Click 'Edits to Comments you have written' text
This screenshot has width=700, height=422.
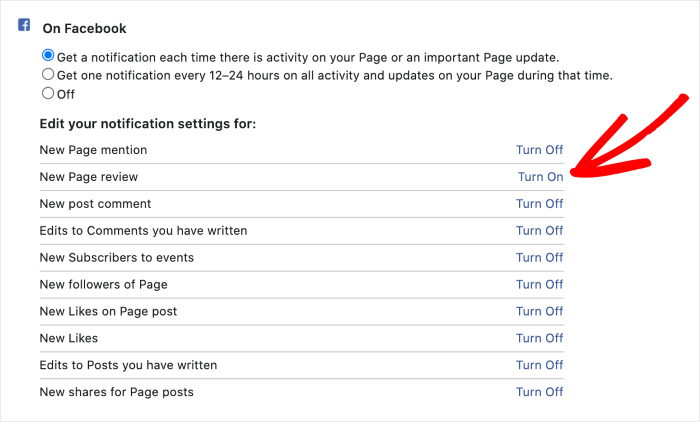coord(143,231)
